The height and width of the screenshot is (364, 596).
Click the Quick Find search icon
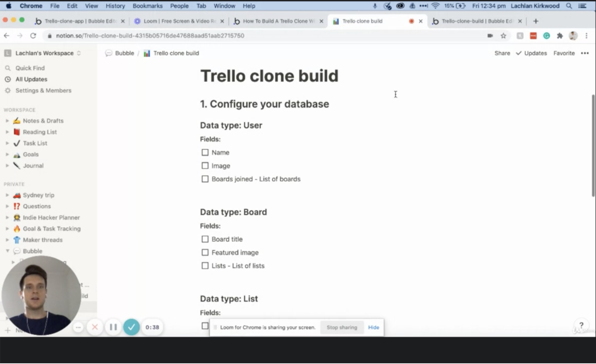(8, 68)
